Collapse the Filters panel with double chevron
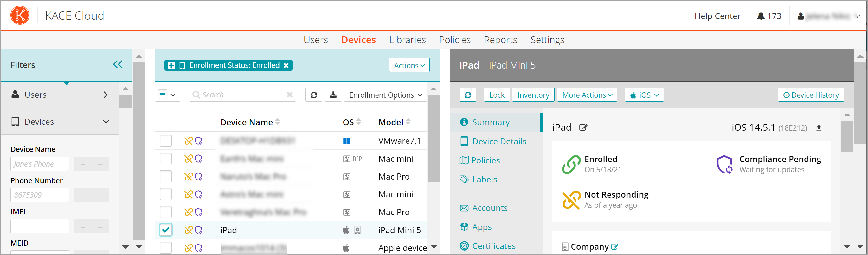This screenshot has height=255, width=868. 118,64
